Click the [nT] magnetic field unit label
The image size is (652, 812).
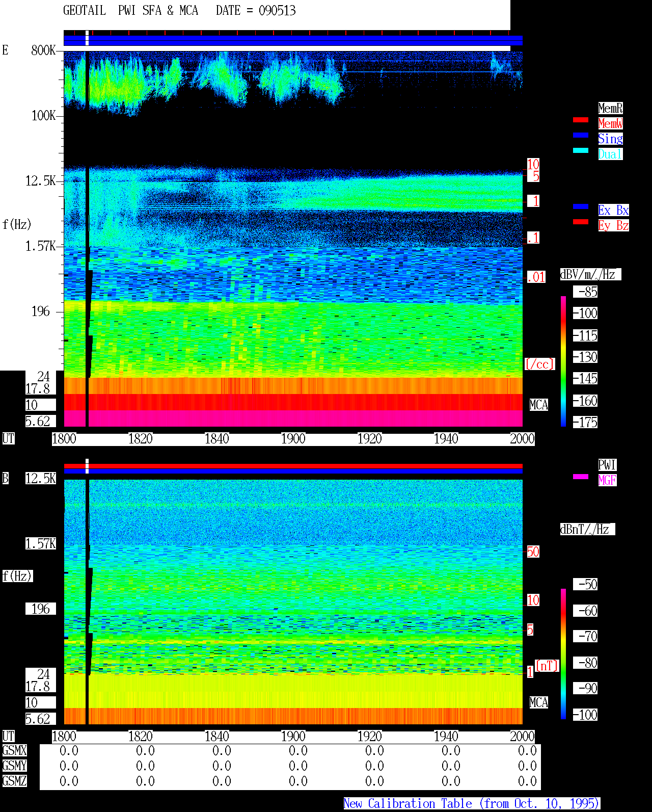pos(547,666)
